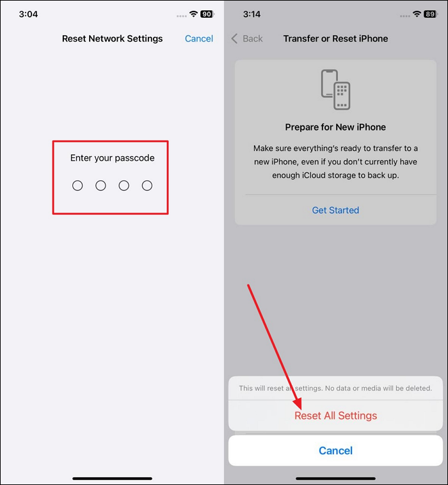The height and width of the screenshot is (485, 448).
Task: Tap the 3:04 clock in status bar
Action: (x=28, y=14)
